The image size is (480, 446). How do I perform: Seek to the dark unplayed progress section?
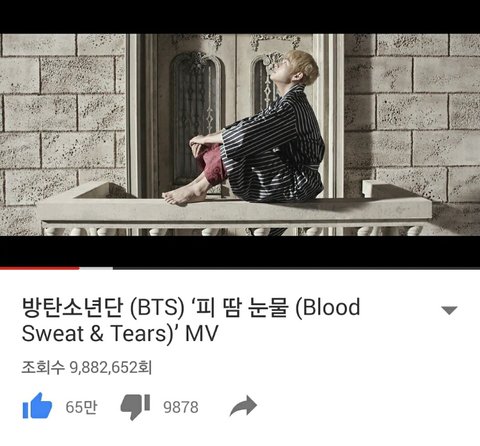pos(296,268)
